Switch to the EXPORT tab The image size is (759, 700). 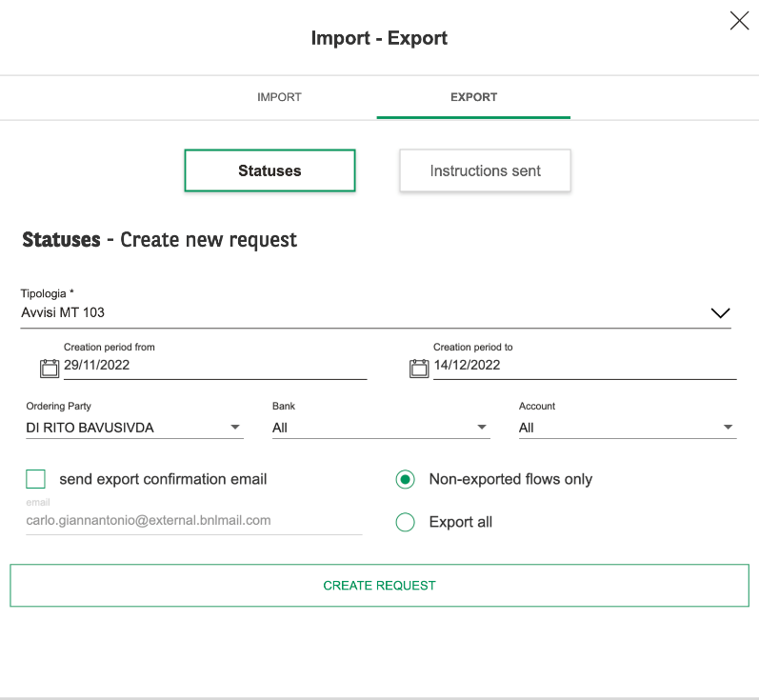pos(473,97)
